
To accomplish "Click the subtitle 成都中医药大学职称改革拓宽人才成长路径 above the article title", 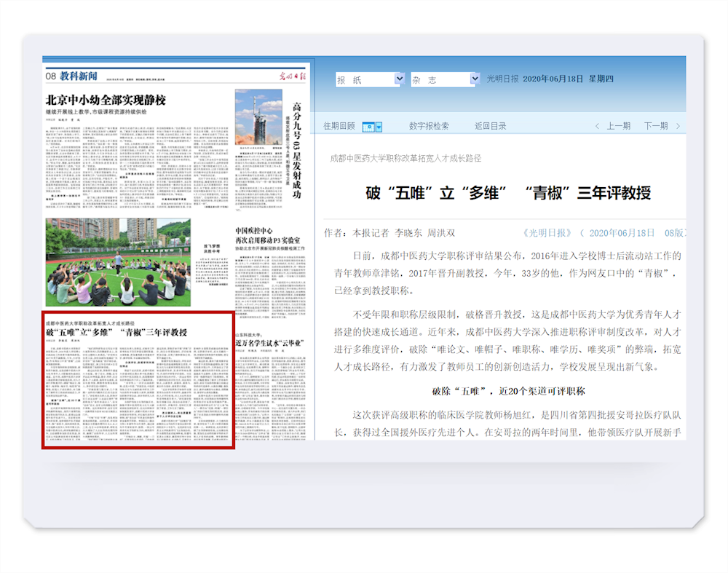I will tap(405, 158).
